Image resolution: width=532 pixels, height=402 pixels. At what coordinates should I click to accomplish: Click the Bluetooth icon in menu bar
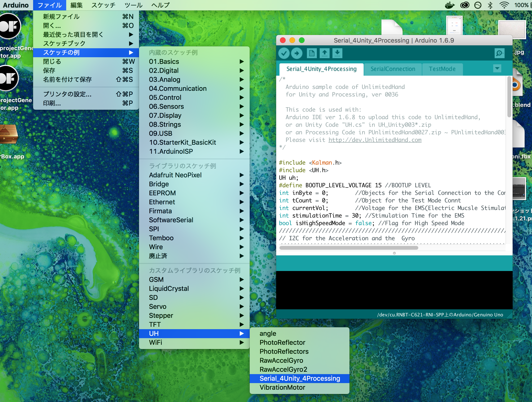click(490, 5)
